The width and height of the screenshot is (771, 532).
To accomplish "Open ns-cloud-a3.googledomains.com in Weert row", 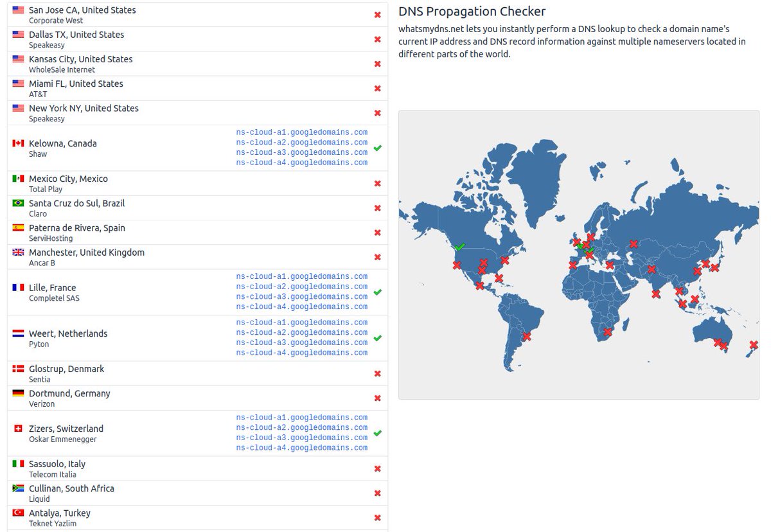I will tap(302, 343).
